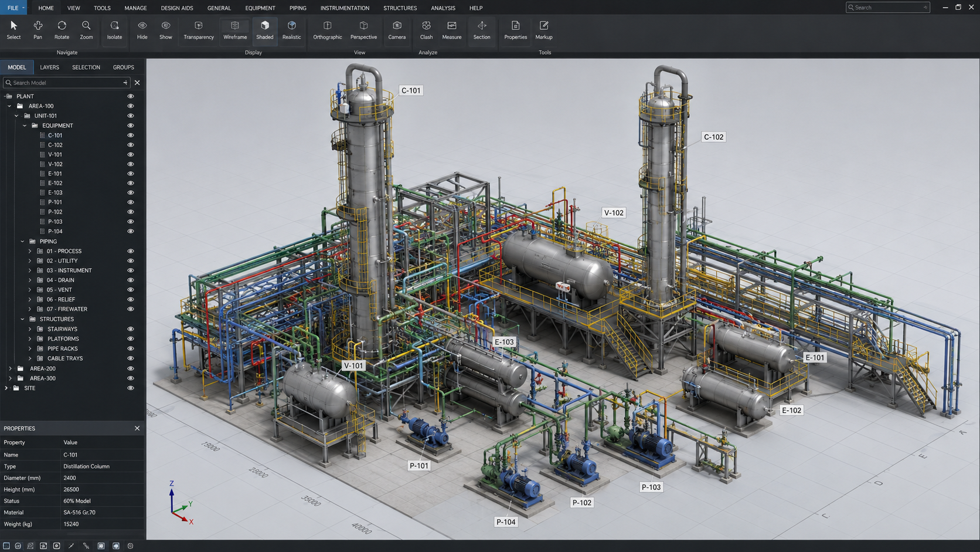
Task: Open the DESIGN AIDS menu
Action: click(177, 8)
